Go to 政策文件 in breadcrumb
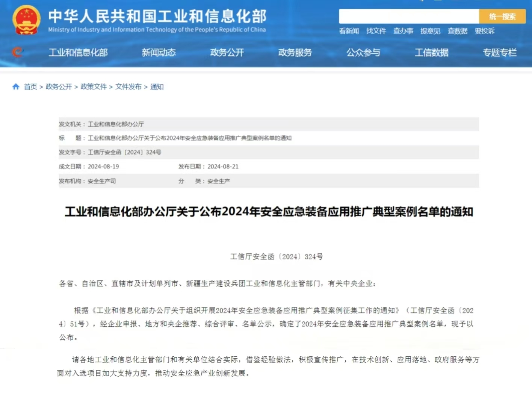 [94, 87]
